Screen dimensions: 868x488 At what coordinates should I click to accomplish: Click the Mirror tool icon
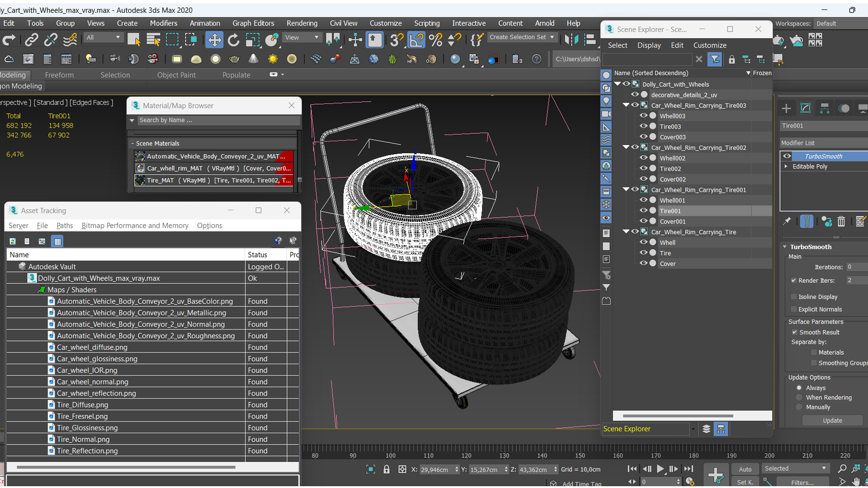[x=571, y=40]
